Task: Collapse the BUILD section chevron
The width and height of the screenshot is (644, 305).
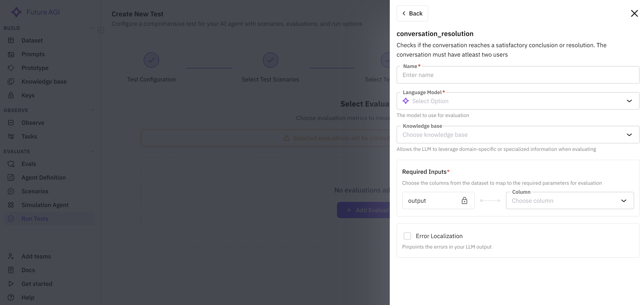Action: click(92, 28)
